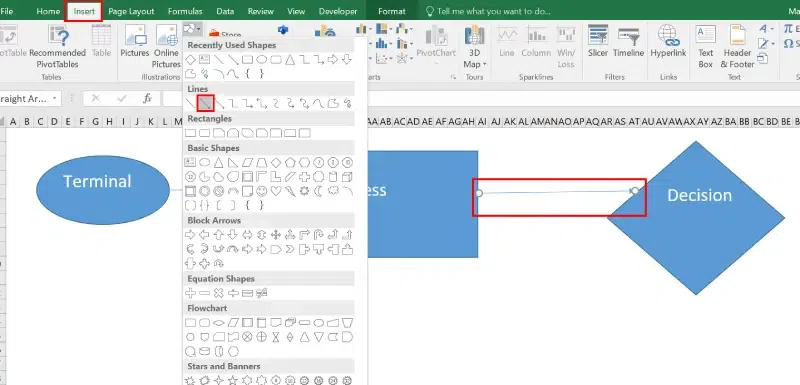Click the Hyperlink button

click(x=667, y=41)
